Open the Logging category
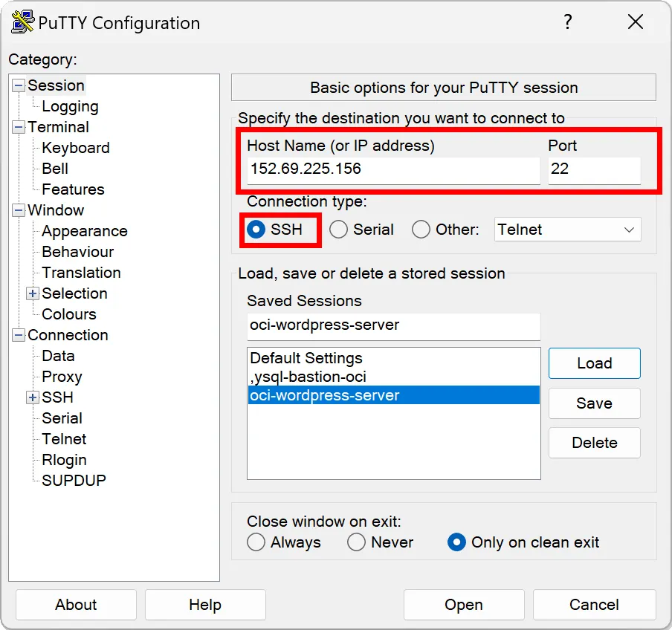The image size is (672, 630). (70, 106)
